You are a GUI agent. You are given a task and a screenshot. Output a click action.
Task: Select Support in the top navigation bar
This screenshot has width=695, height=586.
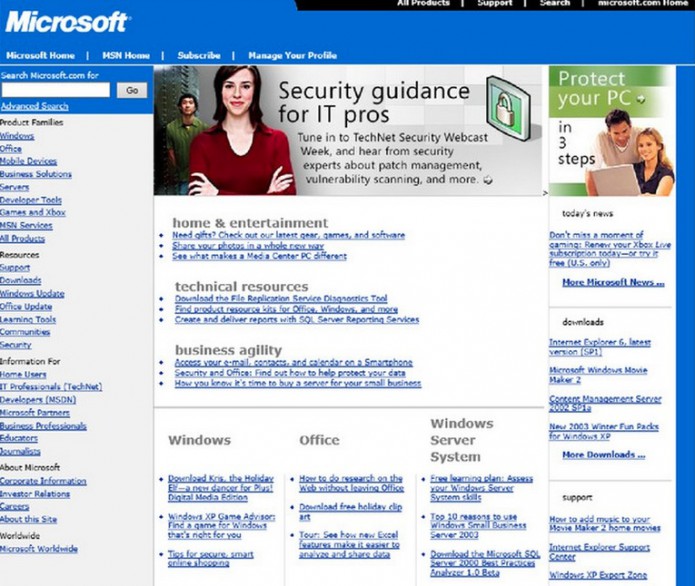point(494,4)
